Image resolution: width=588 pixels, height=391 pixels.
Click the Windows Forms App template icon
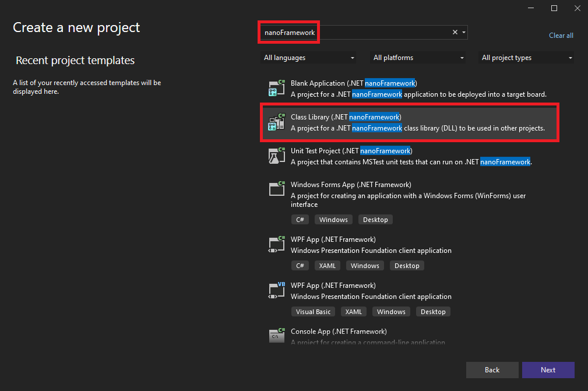click(x=276, y=189)
